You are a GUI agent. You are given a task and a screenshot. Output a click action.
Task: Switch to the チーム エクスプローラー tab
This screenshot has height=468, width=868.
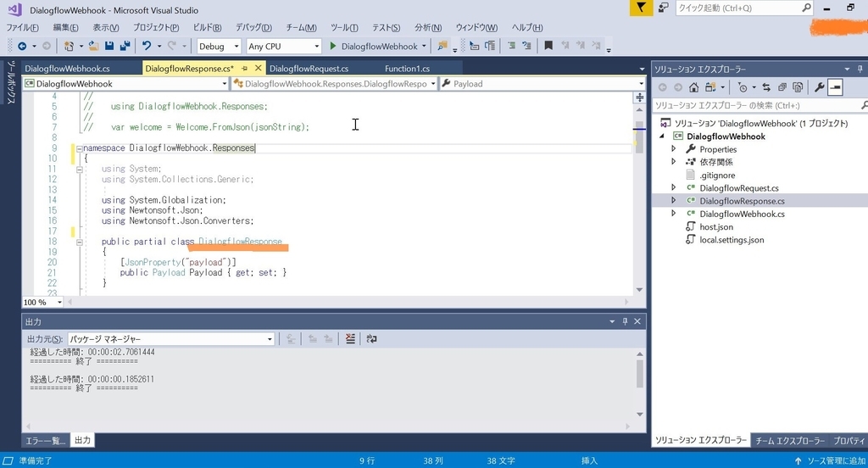point(790,441)
